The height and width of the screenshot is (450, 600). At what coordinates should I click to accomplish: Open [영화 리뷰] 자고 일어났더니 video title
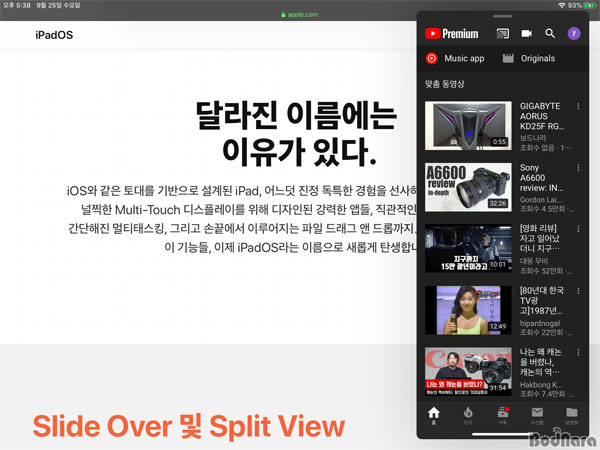click(x=540, y=238)
